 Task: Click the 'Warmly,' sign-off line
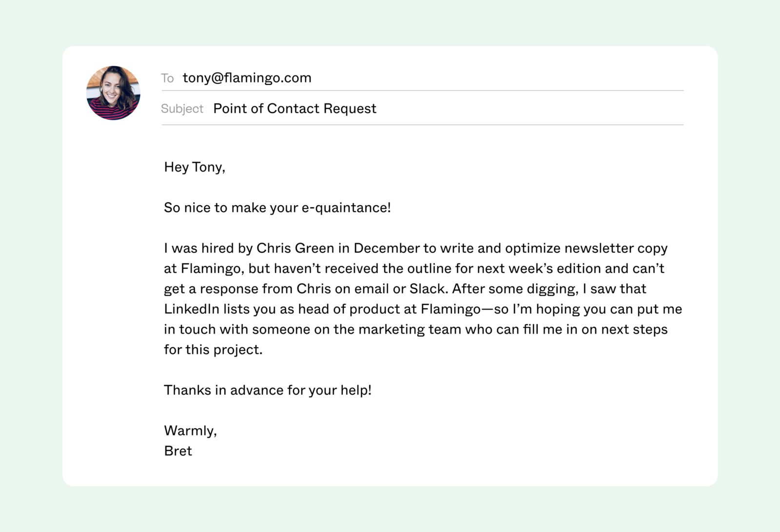(191, 431)
